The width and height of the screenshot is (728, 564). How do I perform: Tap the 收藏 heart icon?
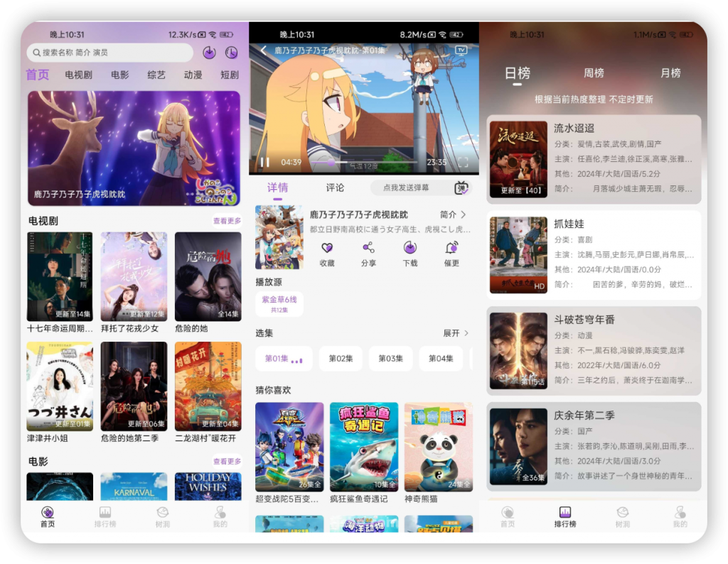pos(327,248)
